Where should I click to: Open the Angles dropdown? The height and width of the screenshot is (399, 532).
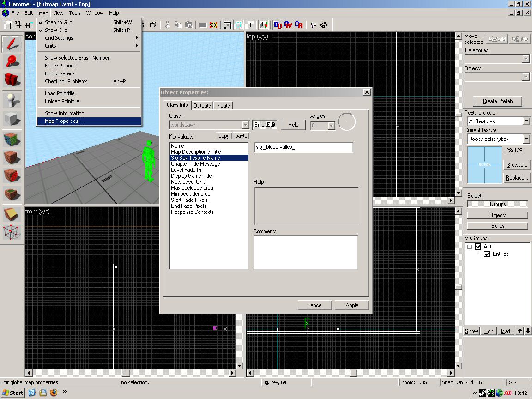pos(331,126)
